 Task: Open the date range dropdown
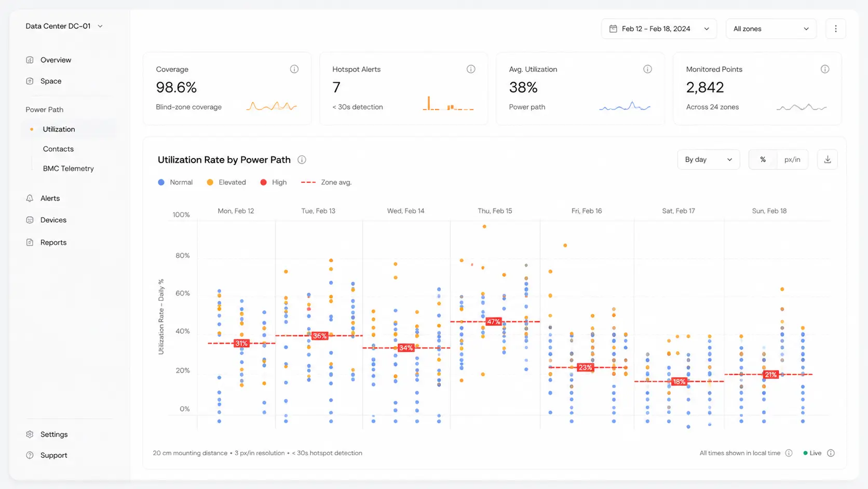(659, 29)
